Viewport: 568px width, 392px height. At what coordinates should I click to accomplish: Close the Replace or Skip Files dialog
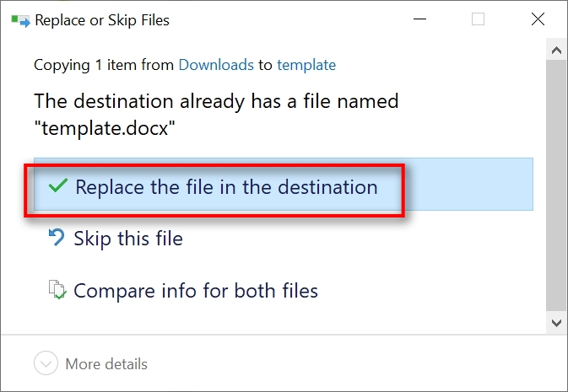(538, 20)
